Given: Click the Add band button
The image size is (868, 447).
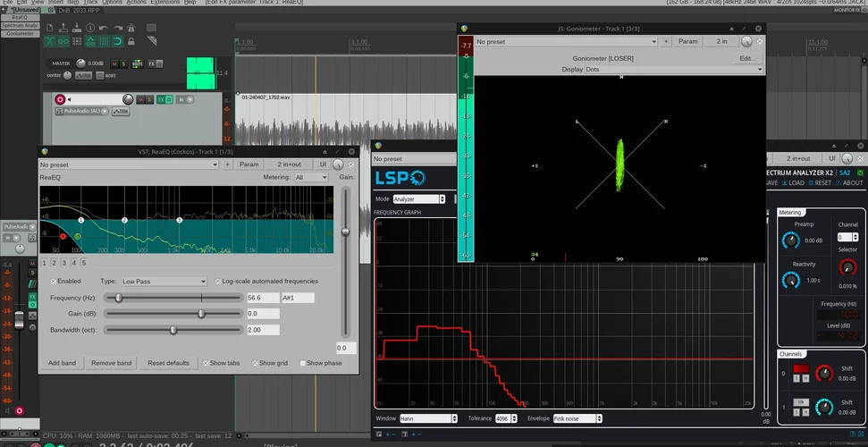Looking at the screenshot, I should click(x=62, y=363).
